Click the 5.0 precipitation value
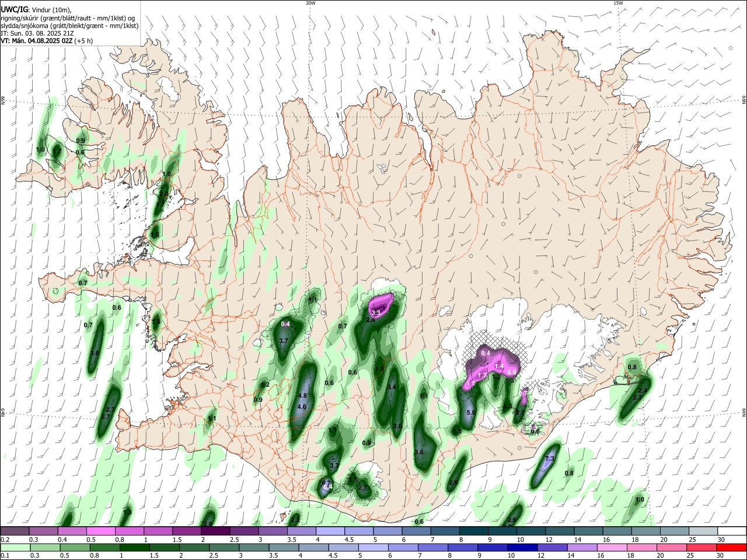747x560 pixels. coord(472,413)
